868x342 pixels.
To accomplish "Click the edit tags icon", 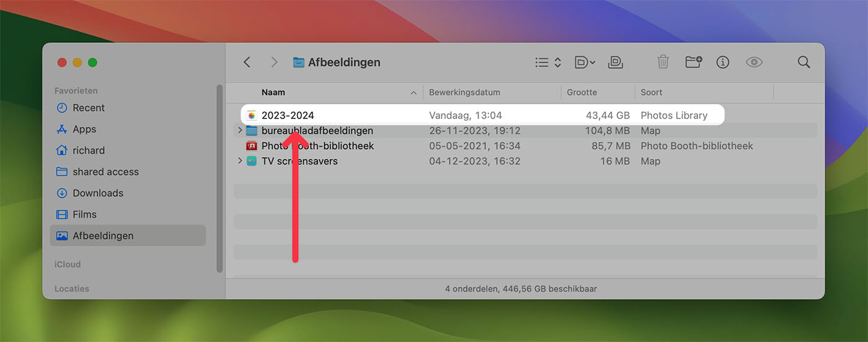I will click(x=616, y=62).
